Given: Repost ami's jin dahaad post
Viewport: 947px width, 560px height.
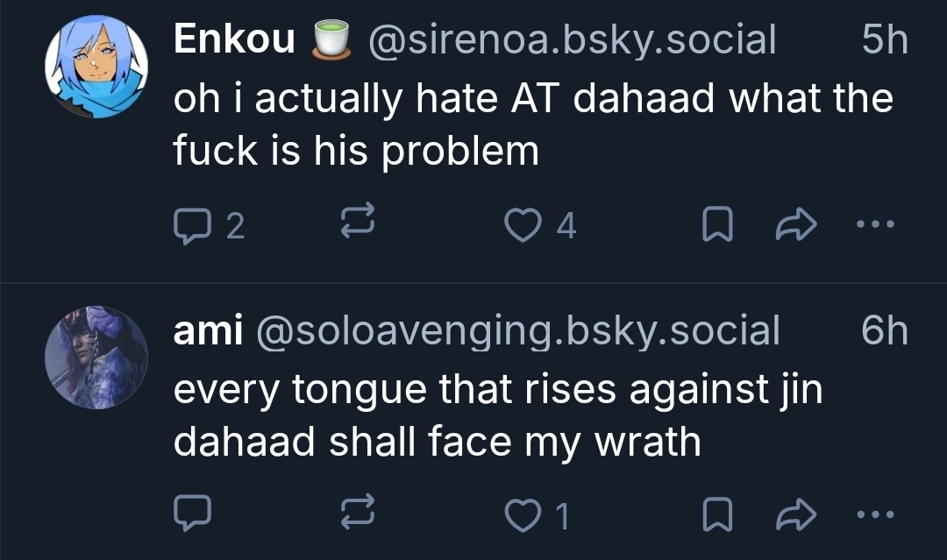Looking at the screenshot, I should click(x=358, y=515).
